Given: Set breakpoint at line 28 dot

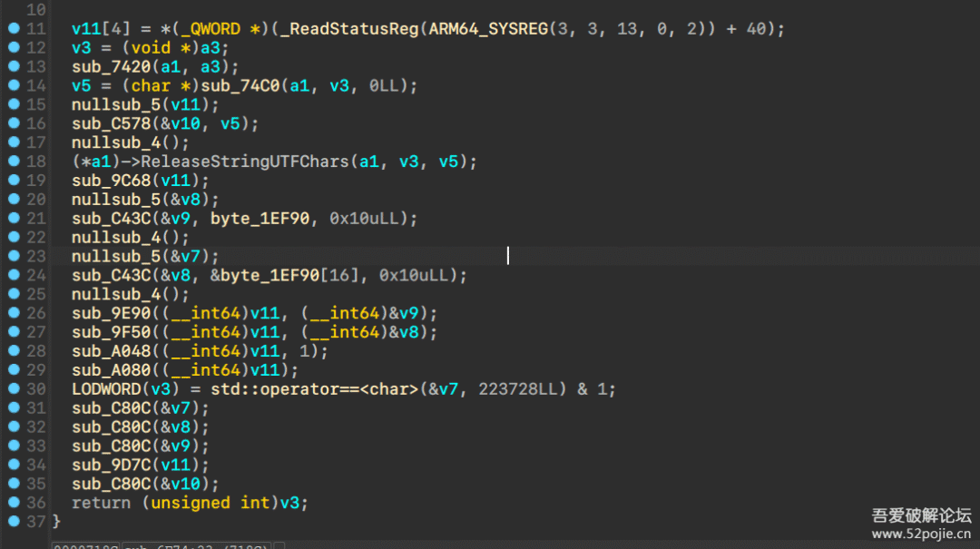Looking at the screenshot, I should point(14,350).
